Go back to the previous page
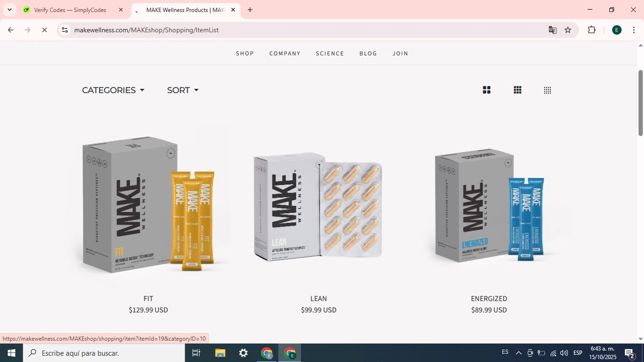 coord(11,30)
